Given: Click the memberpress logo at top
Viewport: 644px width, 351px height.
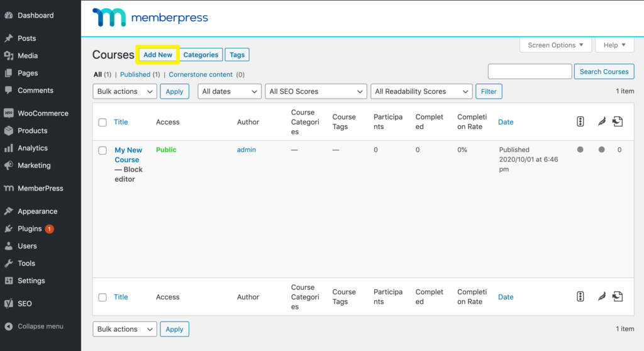Looking at the screenshot, I should pos(150,17).
